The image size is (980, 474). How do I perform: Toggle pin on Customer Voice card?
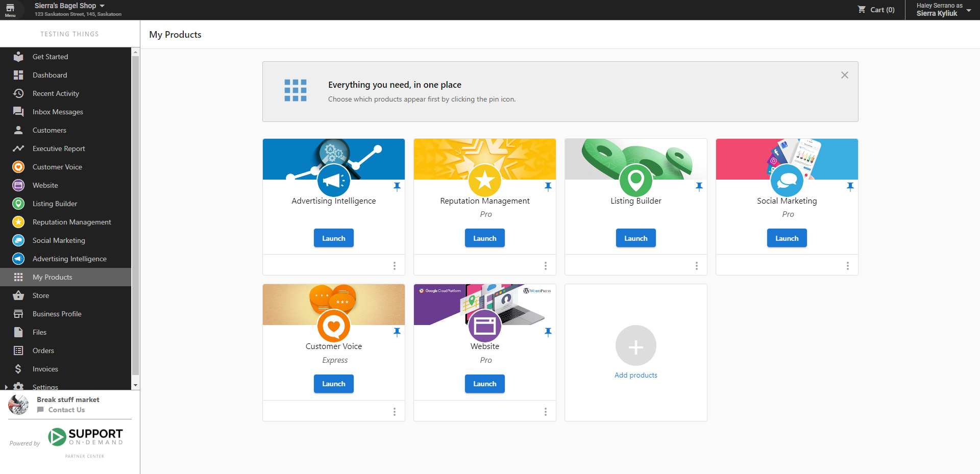click(x=397, y=332)
